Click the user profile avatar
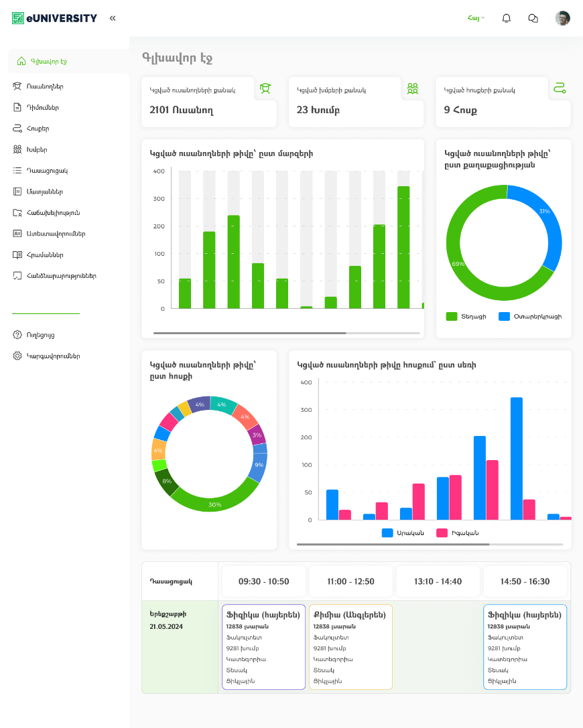 [x=562, y=18]
